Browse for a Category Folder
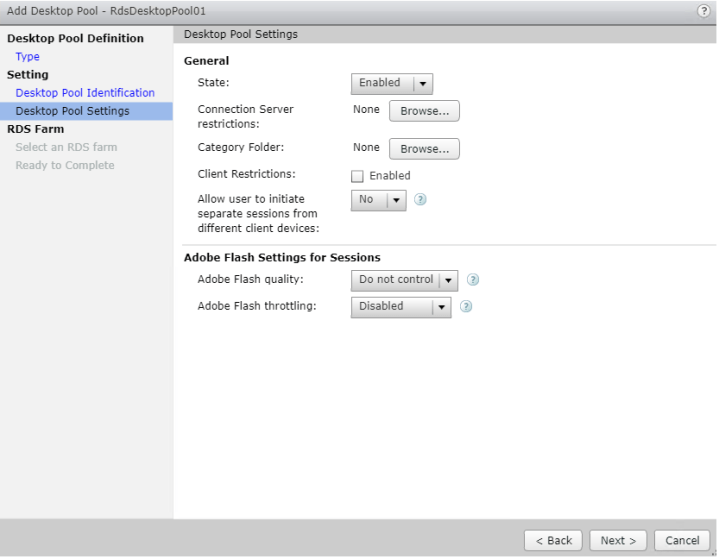Screen dimensions: 719x559 [x=424, y=148]
